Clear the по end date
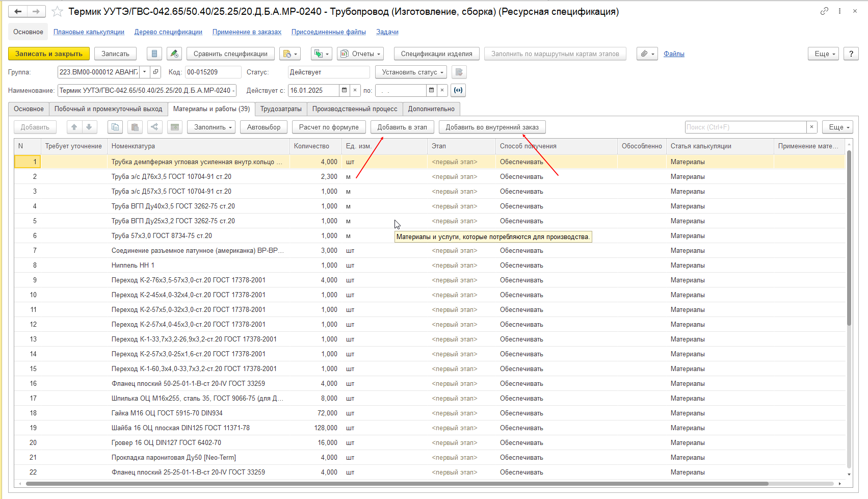868x499 pixels. [442, 90]
